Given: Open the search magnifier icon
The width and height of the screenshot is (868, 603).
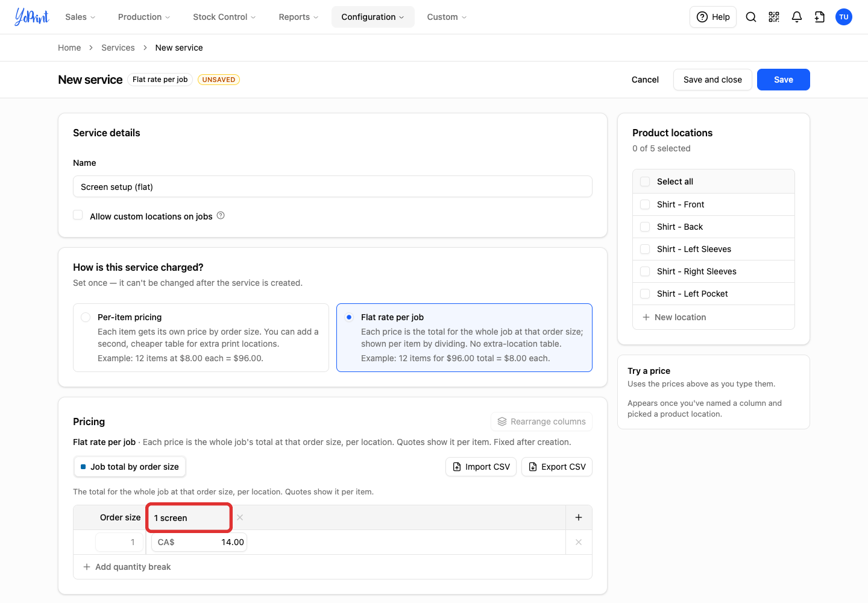Looking at the screenshot, I should [751, 17].
